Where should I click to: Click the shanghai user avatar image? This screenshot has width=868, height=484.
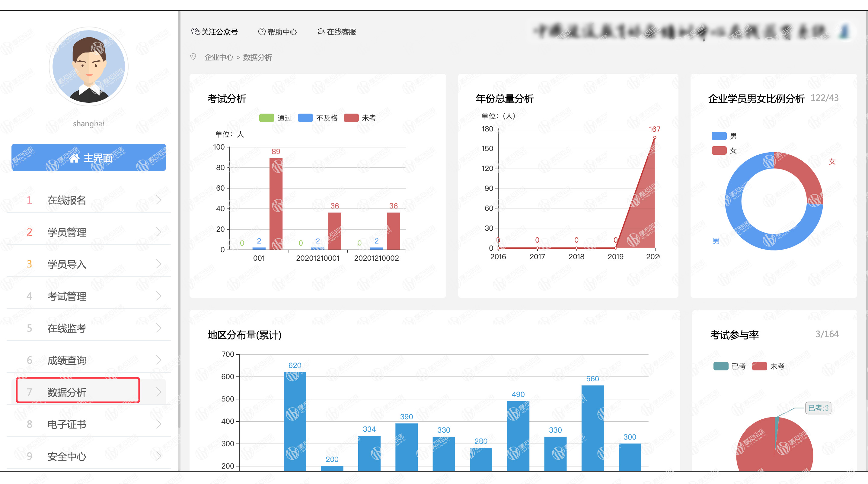click(x=89, y=66)
